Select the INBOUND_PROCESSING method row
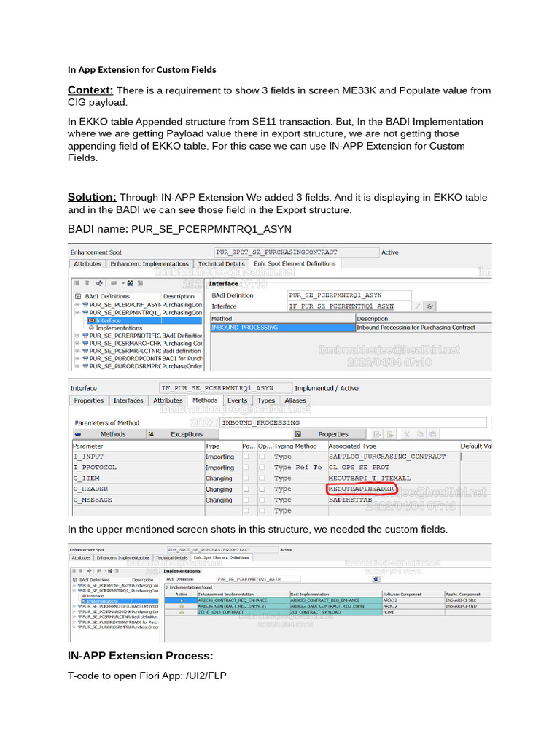560x747 pixels. (283, 328)
